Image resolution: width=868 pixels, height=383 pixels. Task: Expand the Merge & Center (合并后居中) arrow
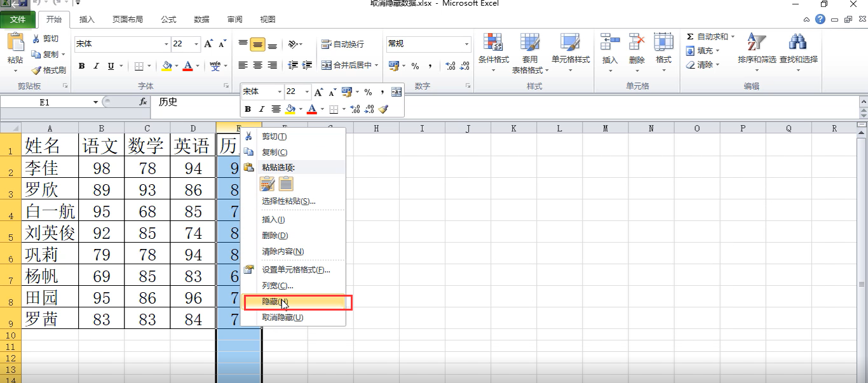click(376, 65)
